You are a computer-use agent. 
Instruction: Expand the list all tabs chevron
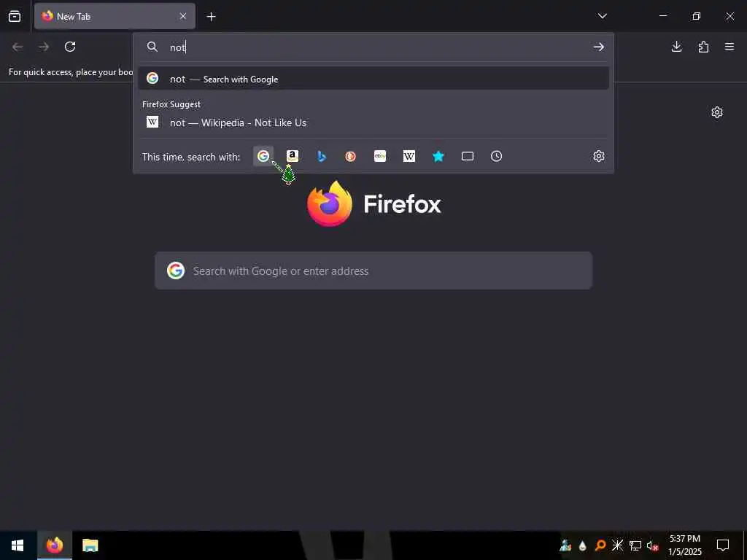(602, 16)
